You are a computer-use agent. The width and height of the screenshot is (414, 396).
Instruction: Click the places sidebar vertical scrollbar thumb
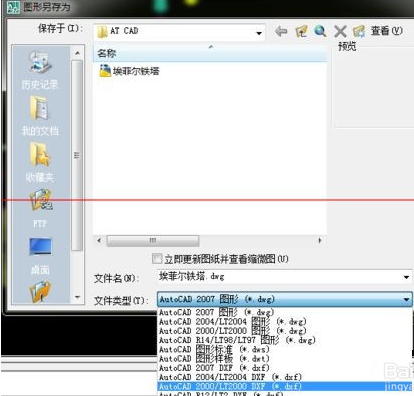point(77,155)
